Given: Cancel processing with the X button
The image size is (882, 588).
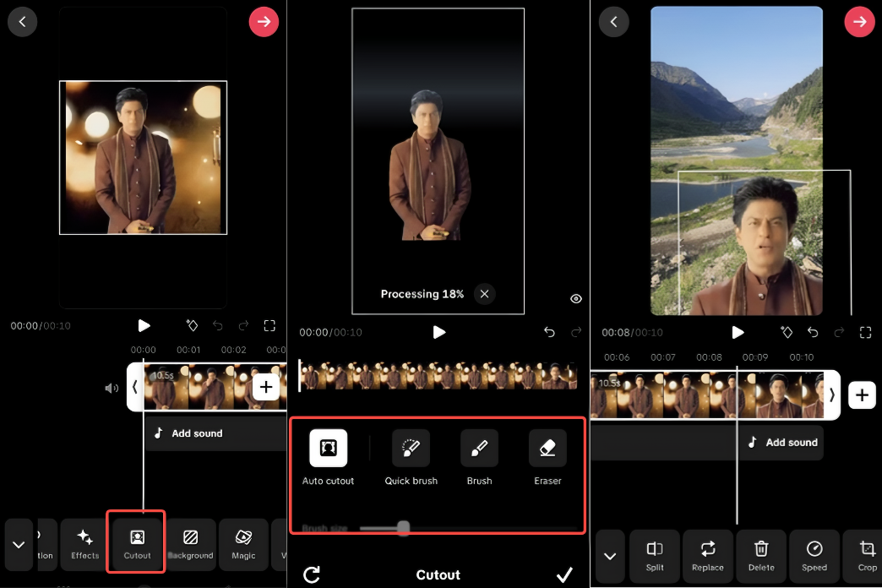Looking at the screenshot, I should (x=484, y=294).
